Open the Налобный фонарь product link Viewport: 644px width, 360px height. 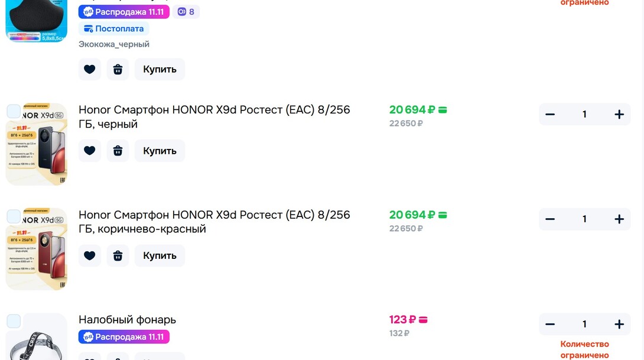[127, 320]
